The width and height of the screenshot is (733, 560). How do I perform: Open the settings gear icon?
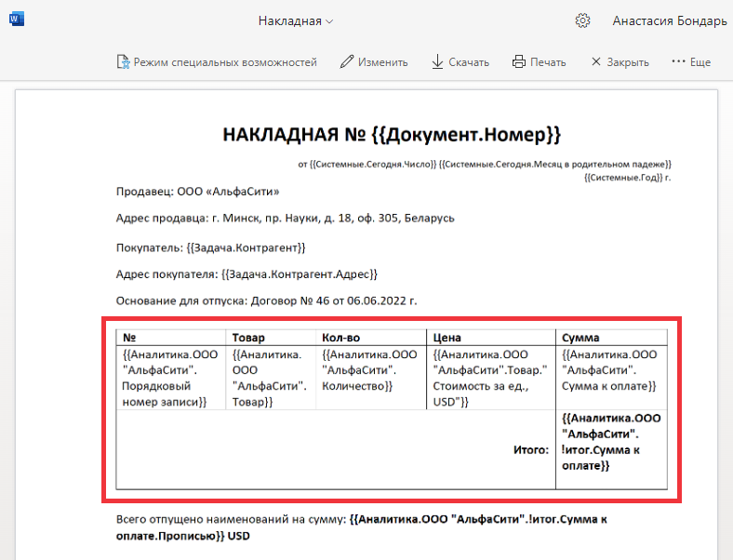click(x=582, y=20)
